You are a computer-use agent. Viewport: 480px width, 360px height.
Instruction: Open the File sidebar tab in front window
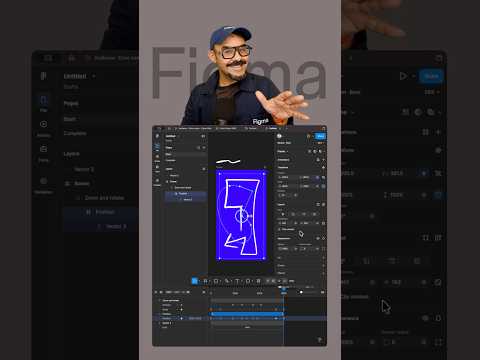coord(157,147)
